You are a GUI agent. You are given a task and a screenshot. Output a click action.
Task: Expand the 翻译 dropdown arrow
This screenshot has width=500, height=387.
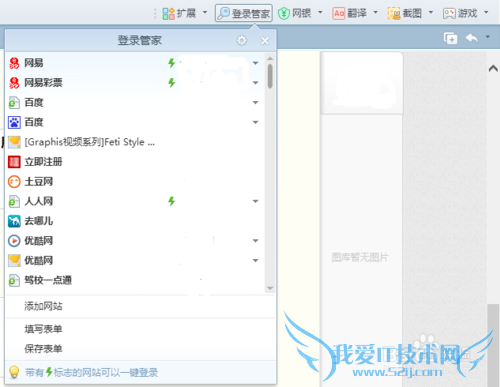tap(376, 12)
